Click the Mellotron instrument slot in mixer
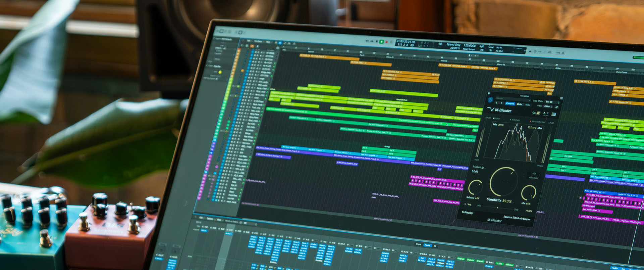Image resolution: width=644 pixels, height=270 pixels. coord(509,265)
